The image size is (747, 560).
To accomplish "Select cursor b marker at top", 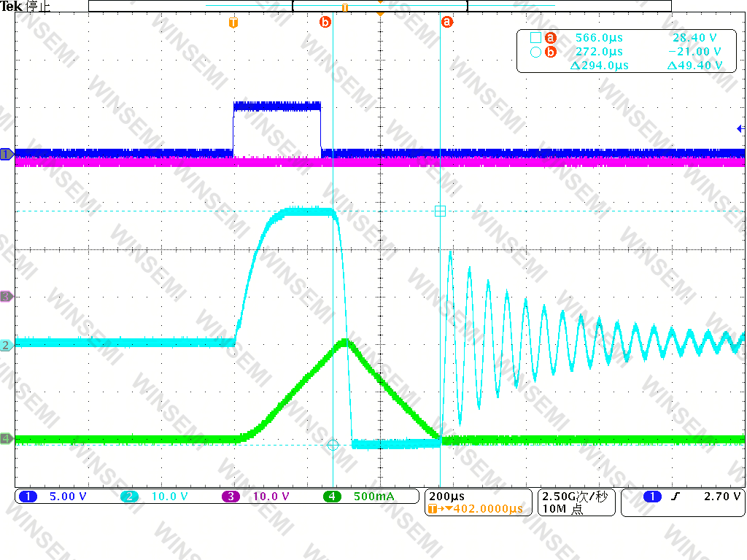I will 325,22.
